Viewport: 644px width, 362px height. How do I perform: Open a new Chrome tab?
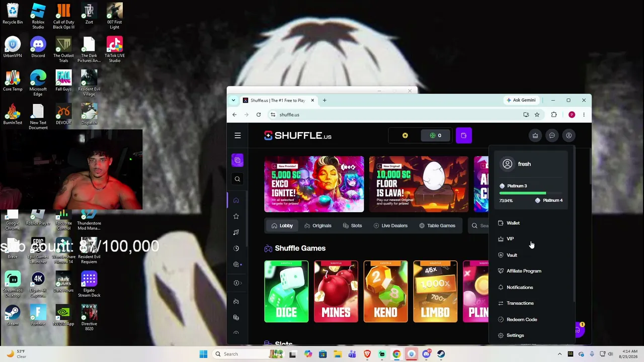[x=325, y=100]
